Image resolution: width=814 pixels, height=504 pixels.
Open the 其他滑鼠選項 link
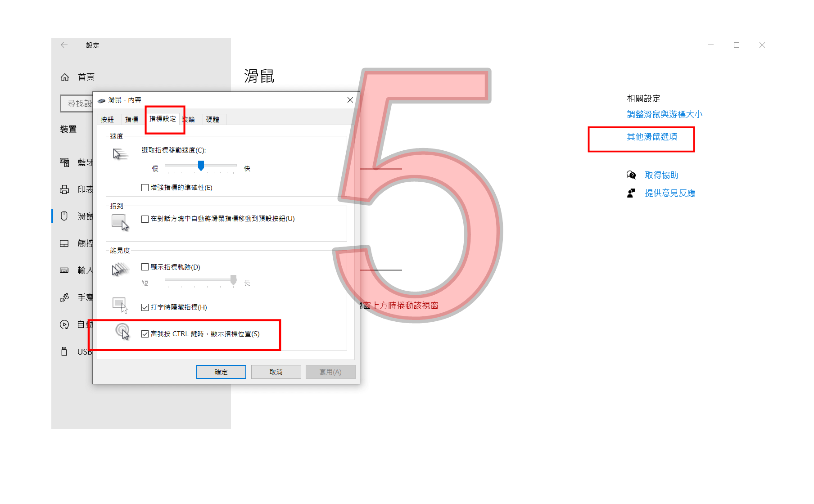[652, 137]
